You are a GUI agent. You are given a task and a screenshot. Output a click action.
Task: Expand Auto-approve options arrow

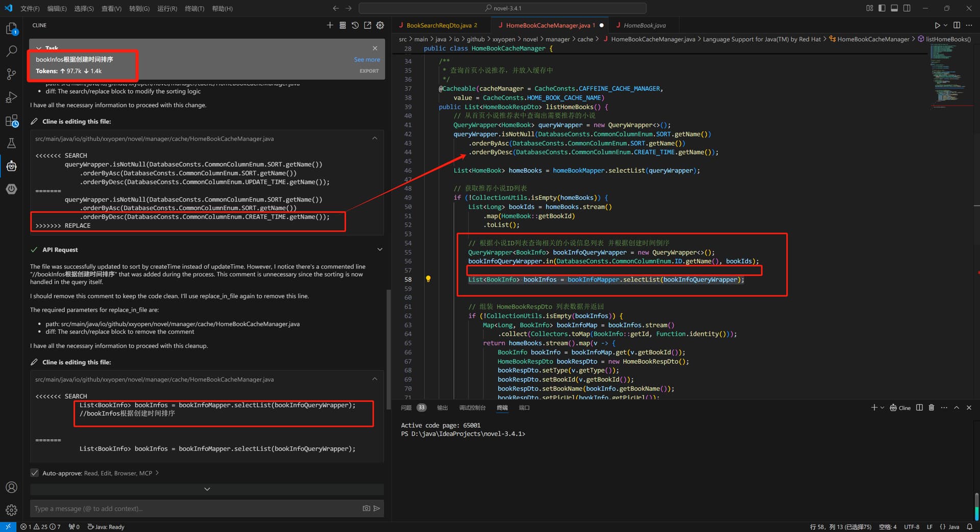157,473
